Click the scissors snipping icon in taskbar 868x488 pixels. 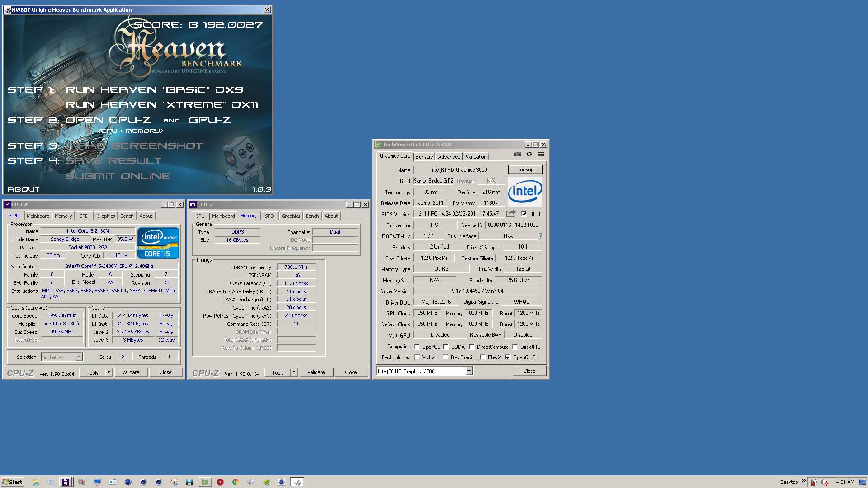point(174,482)
